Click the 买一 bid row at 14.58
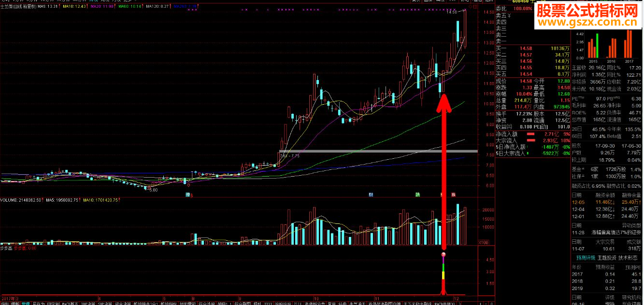 pyautogui.click(x=533, y=49)
